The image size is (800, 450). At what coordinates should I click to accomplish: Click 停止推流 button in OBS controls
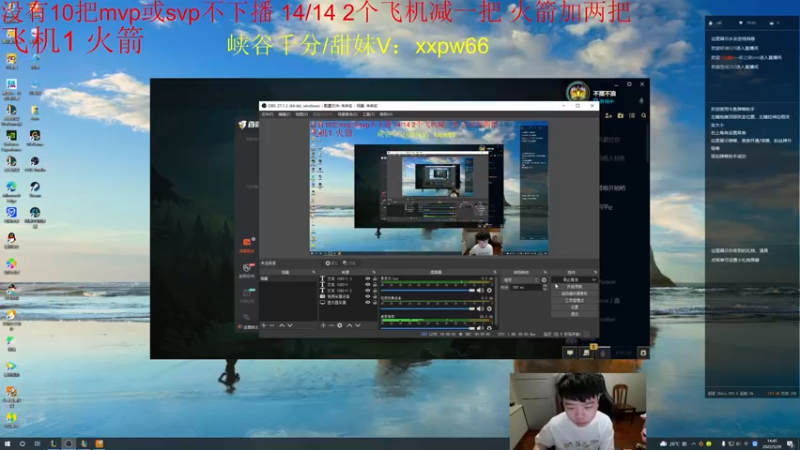tap(570, 280)
